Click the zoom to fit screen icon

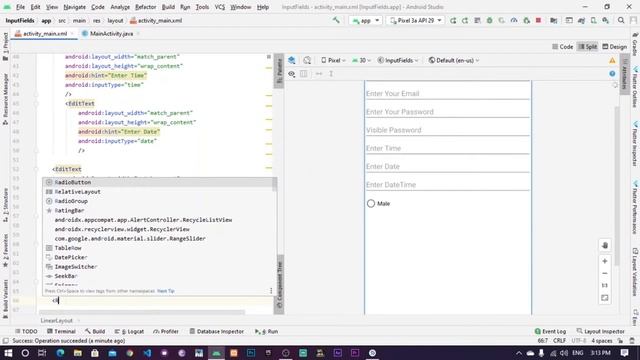coord(605,298)
